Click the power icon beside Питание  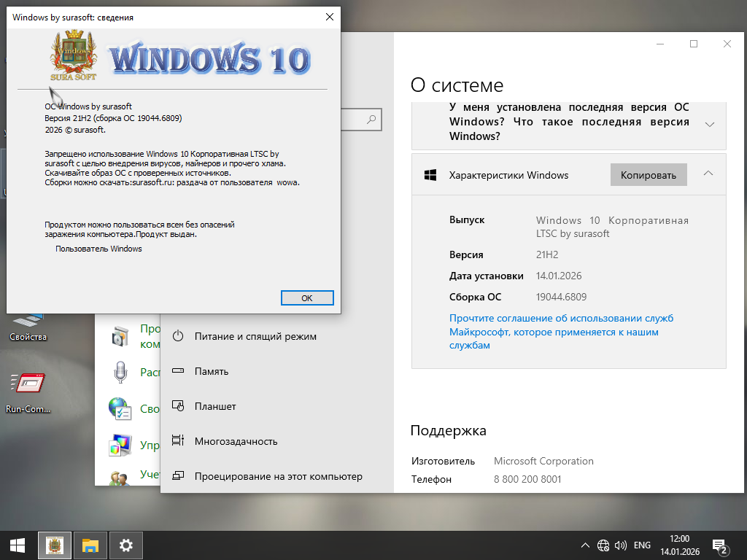pos(178,335)
